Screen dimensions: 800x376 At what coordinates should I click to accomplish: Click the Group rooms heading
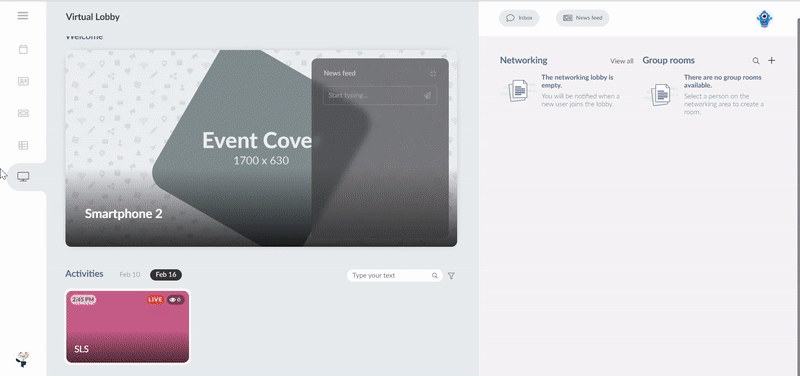tap(668, 60)
